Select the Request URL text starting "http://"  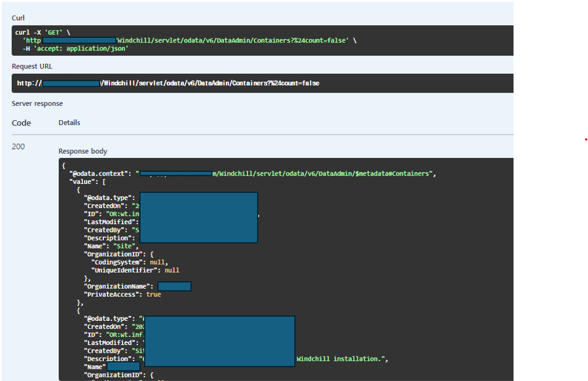168,84
